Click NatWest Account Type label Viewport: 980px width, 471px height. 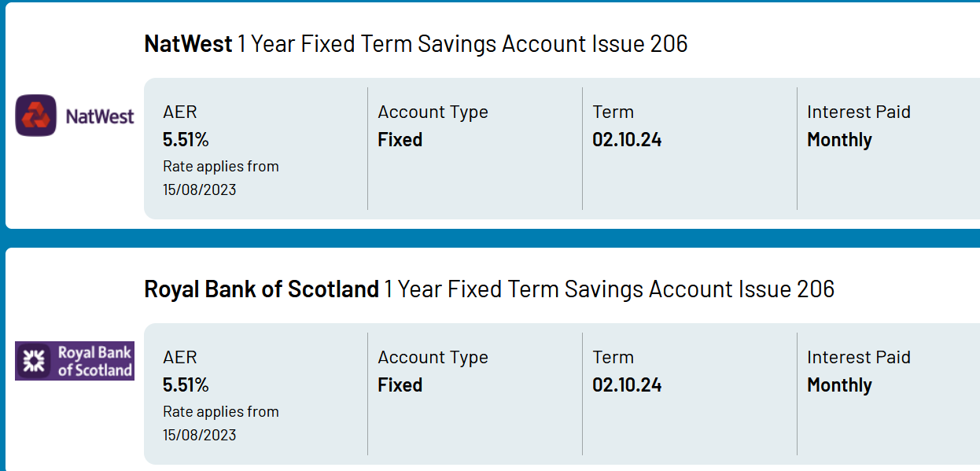[433, 112]
